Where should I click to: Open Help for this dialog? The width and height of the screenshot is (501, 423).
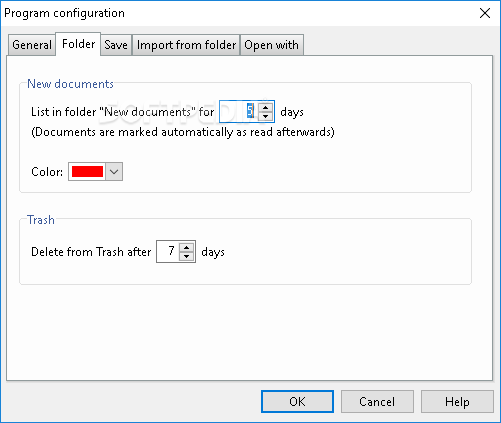click(457, 401)
